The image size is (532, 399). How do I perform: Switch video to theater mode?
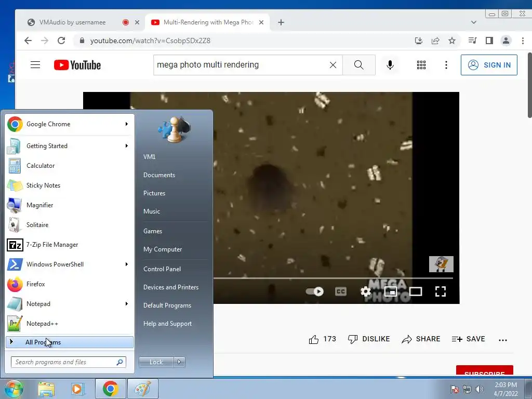tap(416, 291)
